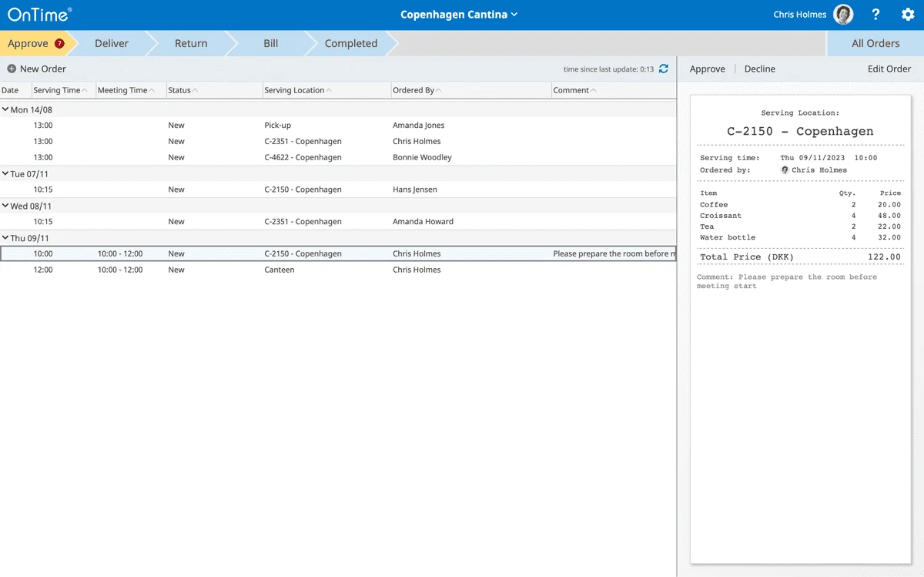Decline the selected order

coord(759,69)
